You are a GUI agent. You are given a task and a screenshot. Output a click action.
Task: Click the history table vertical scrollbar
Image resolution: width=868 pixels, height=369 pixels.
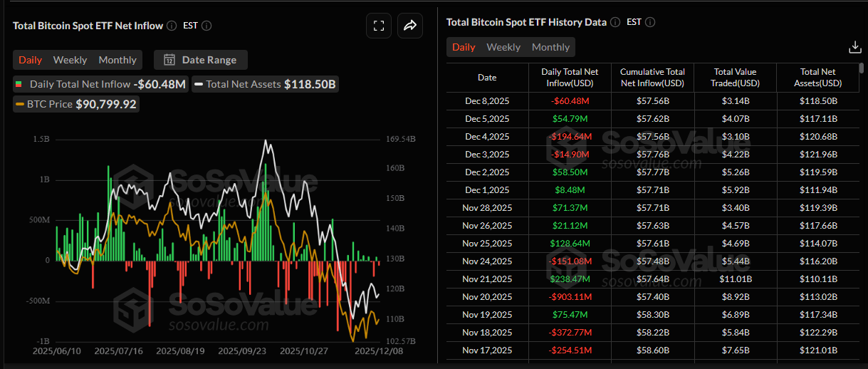tap(862, 68)
